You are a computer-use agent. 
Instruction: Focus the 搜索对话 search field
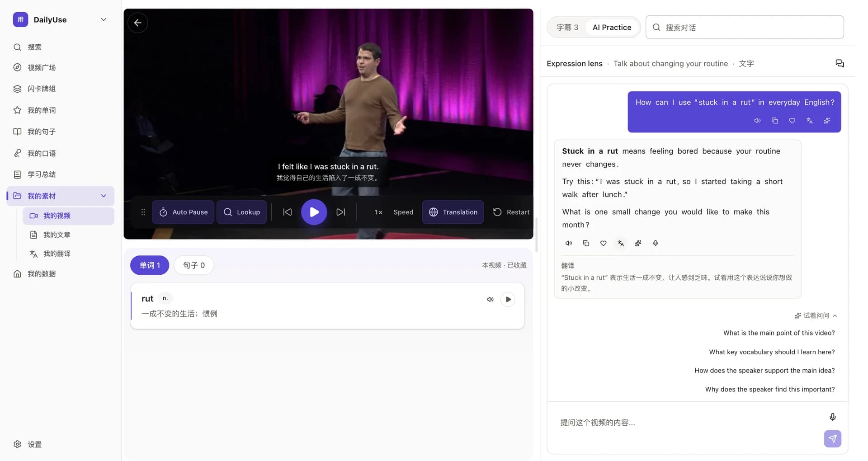(745, 27)
